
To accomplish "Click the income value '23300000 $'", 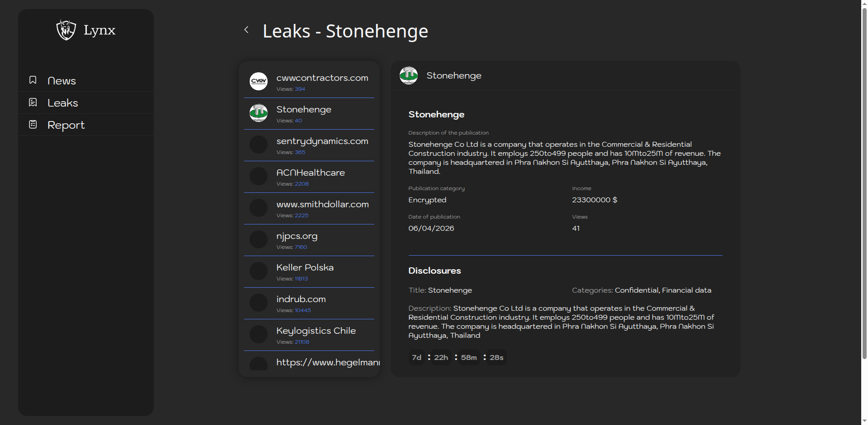I will tap(594, 200).
